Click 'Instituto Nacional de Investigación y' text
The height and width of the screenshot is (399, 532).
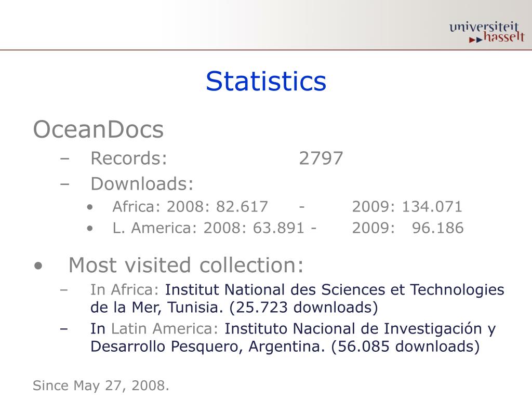(x=360, y=329)
